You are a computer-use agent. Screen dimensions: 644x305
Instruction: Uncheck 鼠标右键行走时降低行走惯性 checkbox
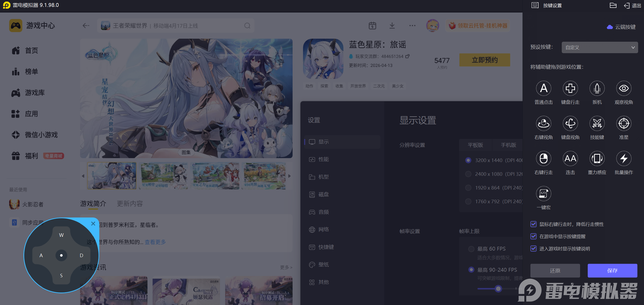point(533,224)
